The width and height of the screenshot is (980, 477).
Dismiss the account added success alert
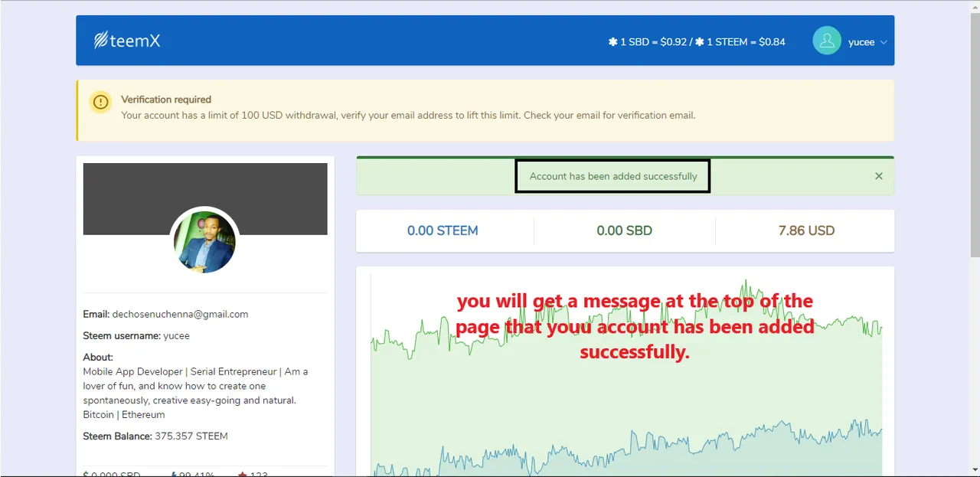click(x=879, y=176)
